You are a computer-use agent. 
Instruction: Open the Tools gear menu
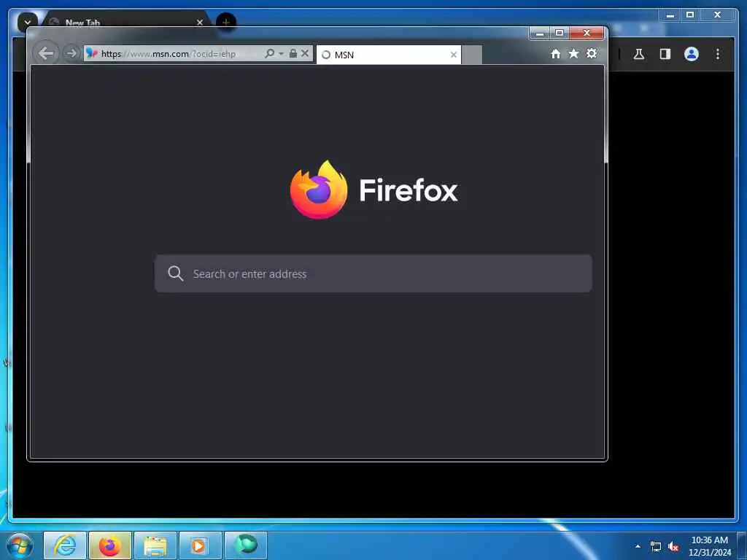[592, 53]
